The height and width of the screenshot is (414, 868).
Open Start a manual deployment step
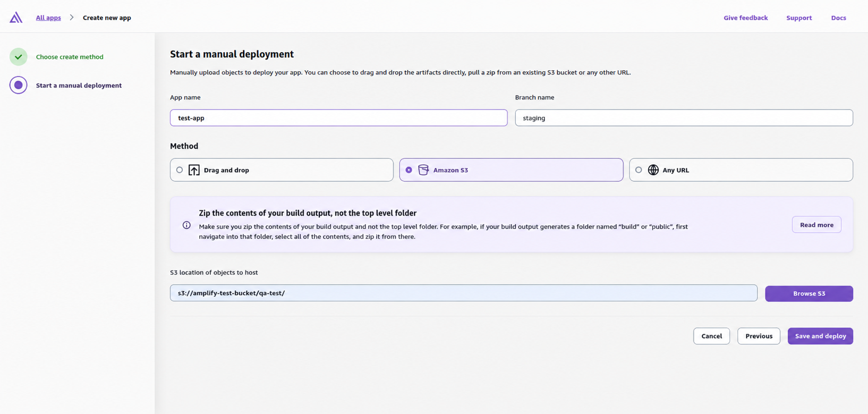(79, 85)
